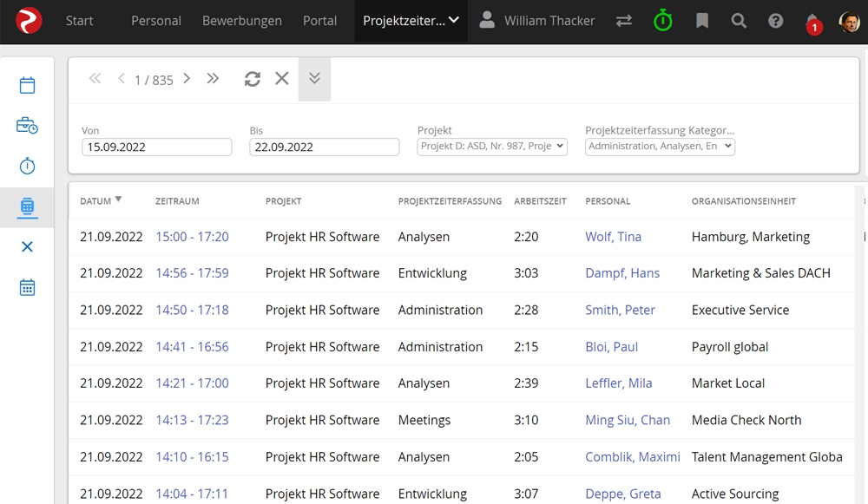Click the Projekt column header
This screenshot has width=868, height=504.
284,201
